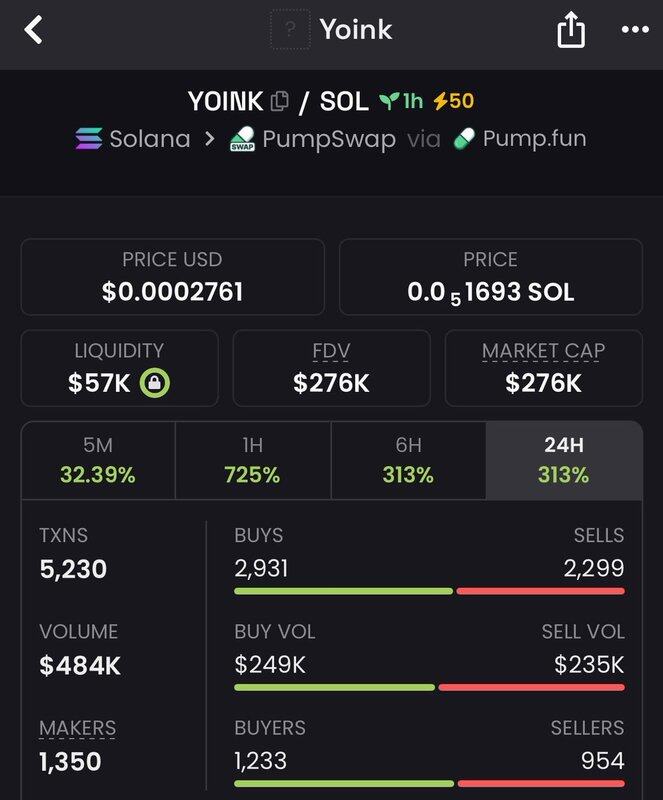Tap the buys versus sells ratio bar
The image size is (663, 800).
[429, 591]
